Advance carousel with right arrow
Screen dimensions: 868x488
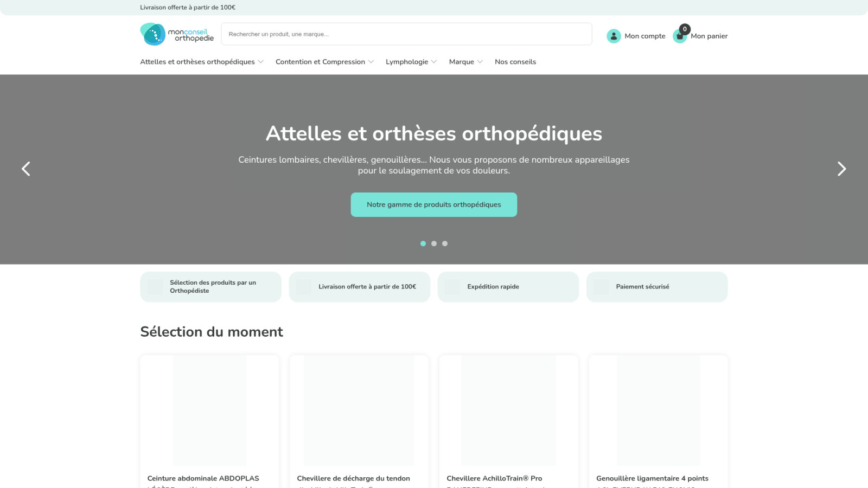point(841,169)
